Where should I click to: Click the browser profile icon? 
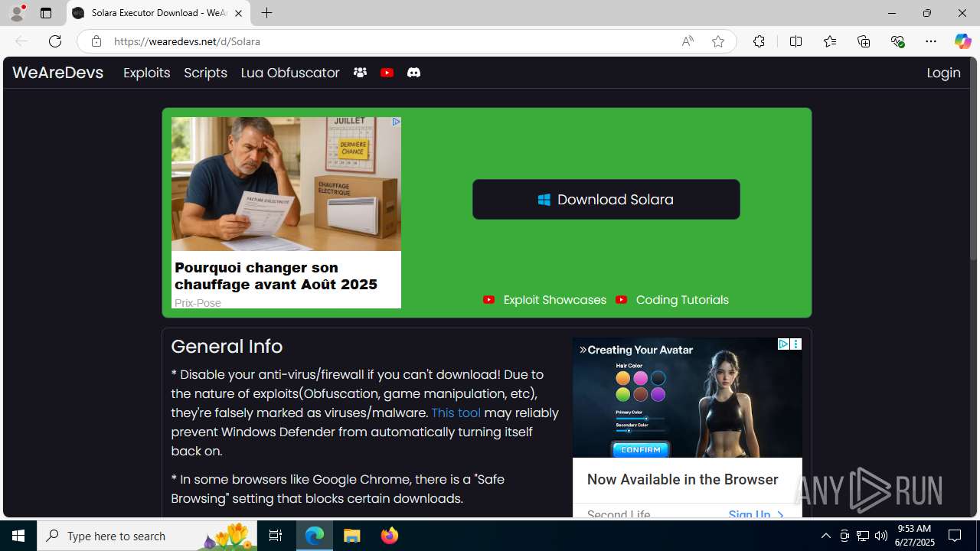point(16,13)
